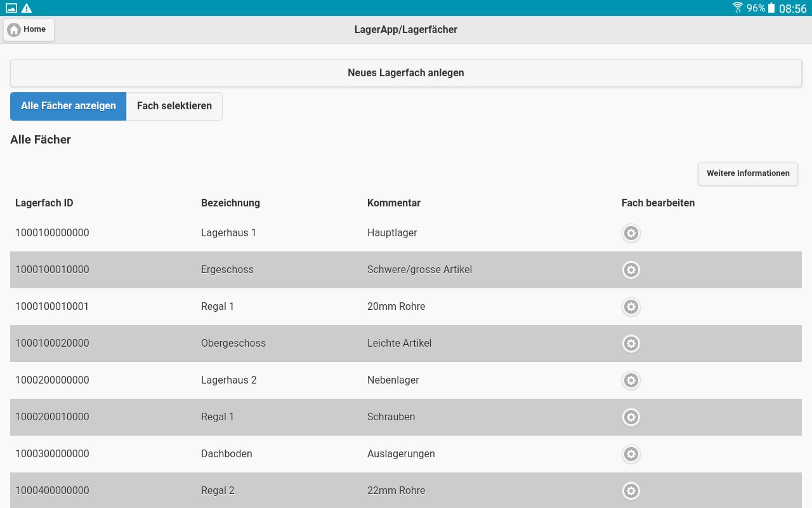Click edit gear for Ergeschoss row

[x=631, y=270]
